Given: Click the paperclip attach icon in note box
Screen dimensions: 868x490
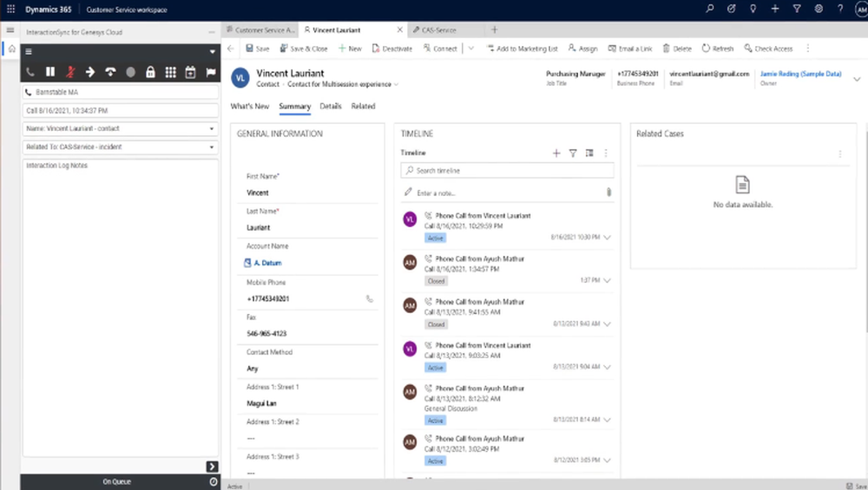Looking at the screenshot, I should click(x=608, y=193).
